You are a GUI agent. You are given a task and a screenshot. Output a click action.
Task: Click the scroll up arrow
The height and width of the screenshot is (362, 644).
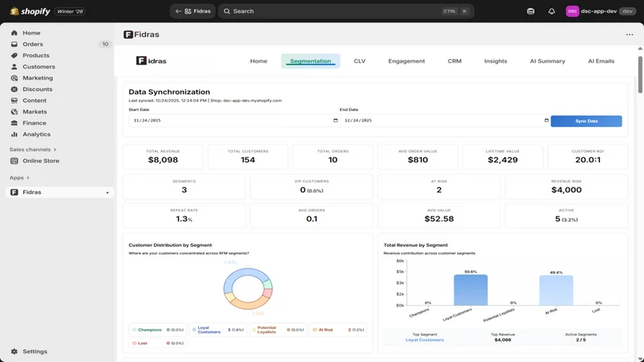tap(640, 48)
